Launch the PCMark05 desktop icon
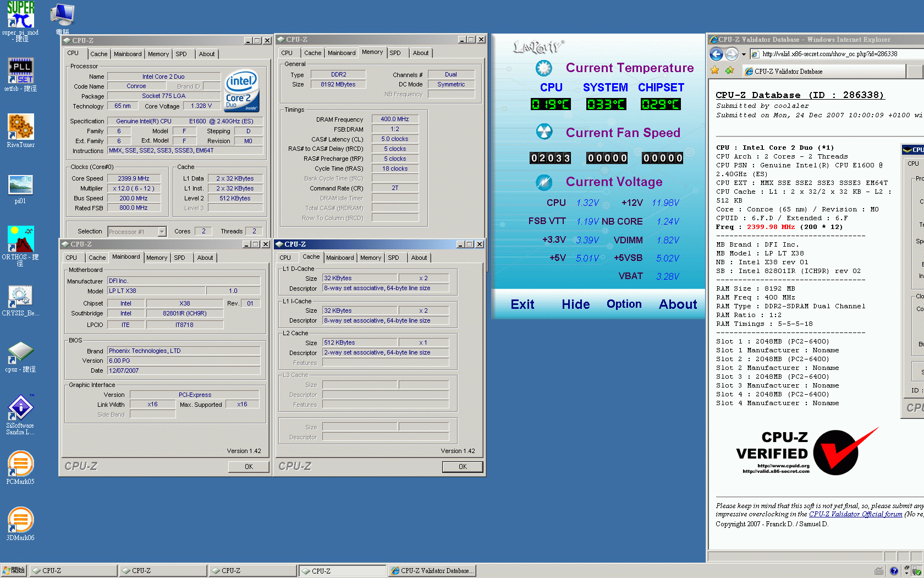 [x=20, y=468]
